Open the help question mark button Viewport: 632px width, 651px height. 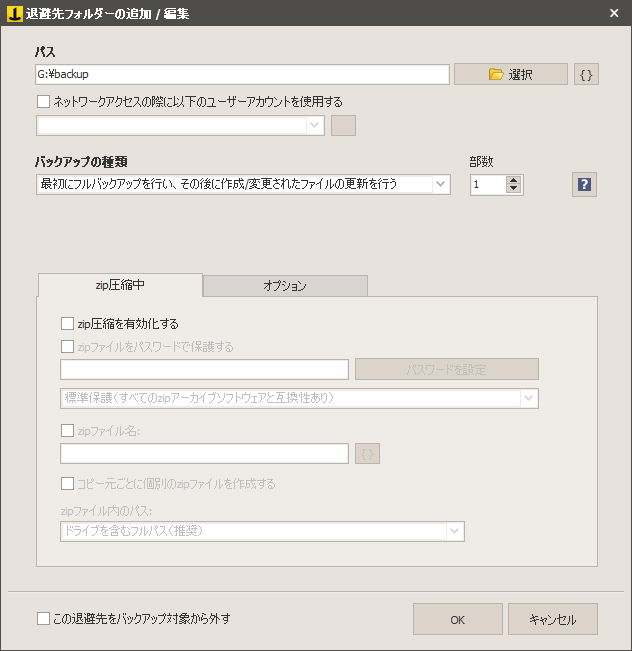click(584, 184)
